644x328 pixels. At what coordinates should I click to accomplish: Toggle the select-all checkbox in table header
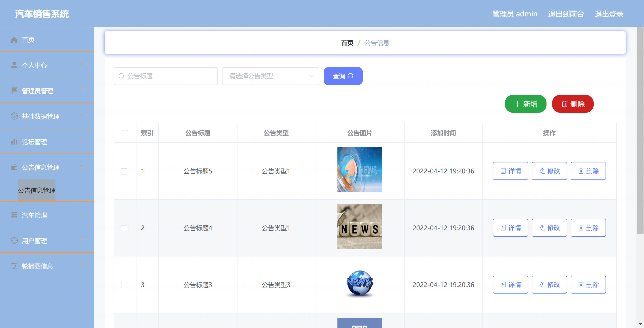tap(125, 133)
